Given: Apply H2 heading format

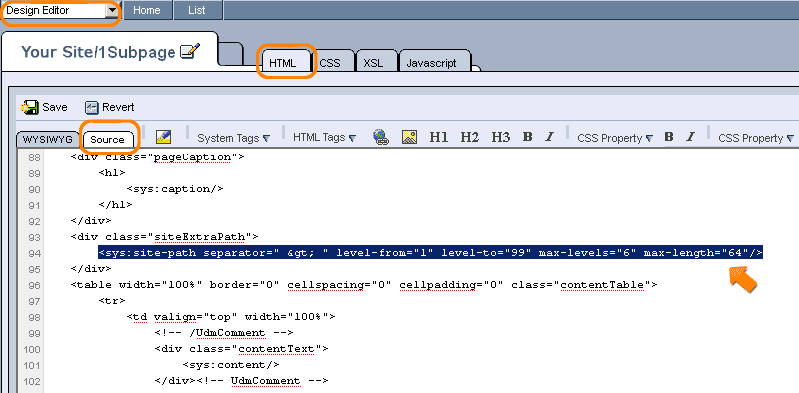Looking at the screenshot, I should pos(469,137).
